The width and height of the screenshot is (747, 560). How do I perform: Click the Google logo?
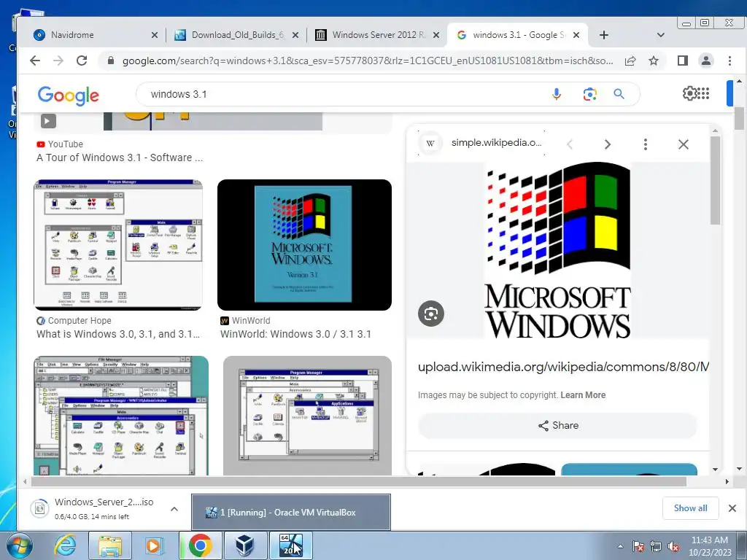point(68,96)
